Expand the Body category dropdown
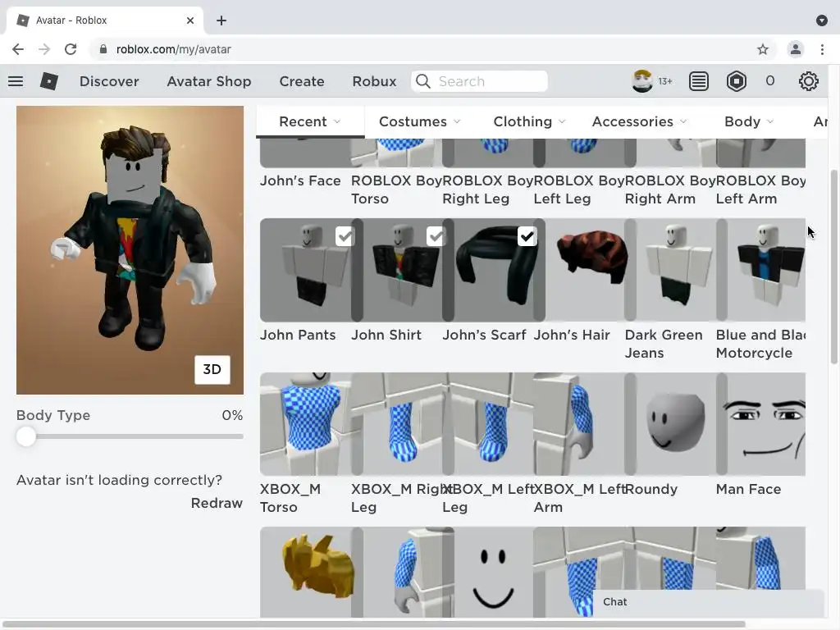 point(749,121)
